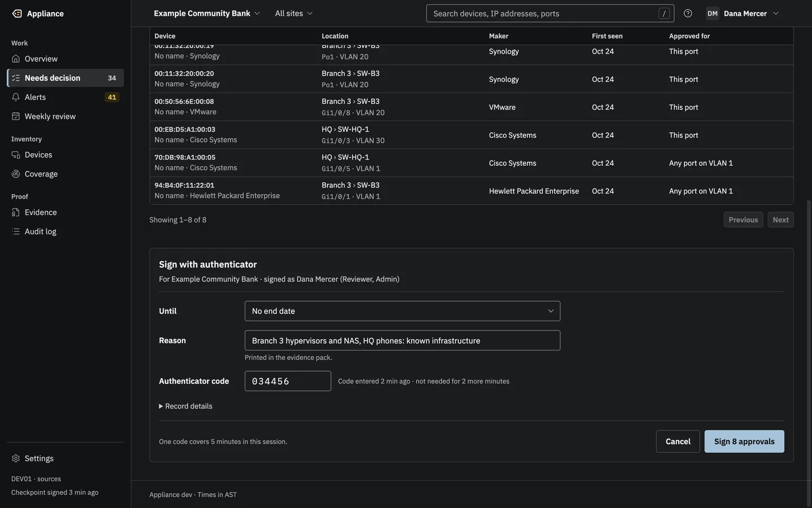Viewport: 812px width, 508px height.
Task: Click the Appliance logo icon
Action: (17, 14)
